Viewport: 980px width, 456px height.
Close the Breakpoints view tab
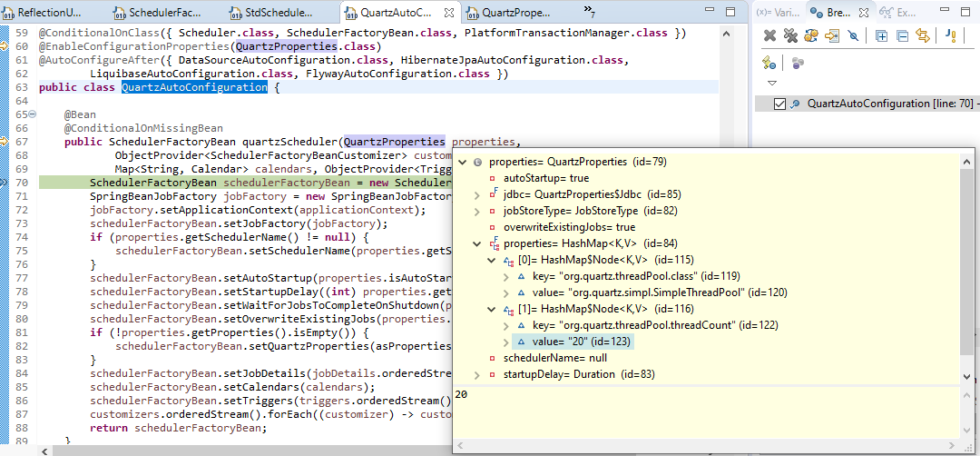pyautogui.click(x=863, y=12)
